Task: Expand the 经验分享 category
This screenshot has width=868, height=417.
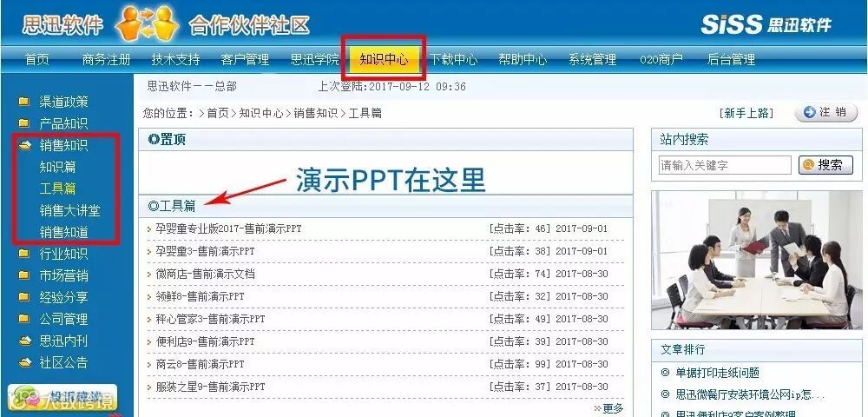Action: pyautogui.click(x=63, y=297)
